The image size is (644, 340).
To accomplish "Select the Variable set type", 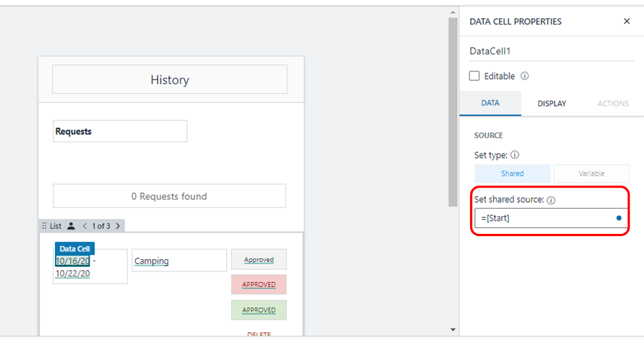I will coord(591,173).
